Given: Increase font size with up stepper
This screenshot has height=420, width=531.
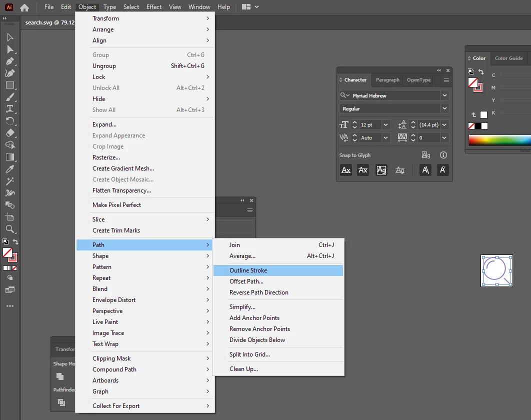Looking at the screenshot, I should [354, 122].
